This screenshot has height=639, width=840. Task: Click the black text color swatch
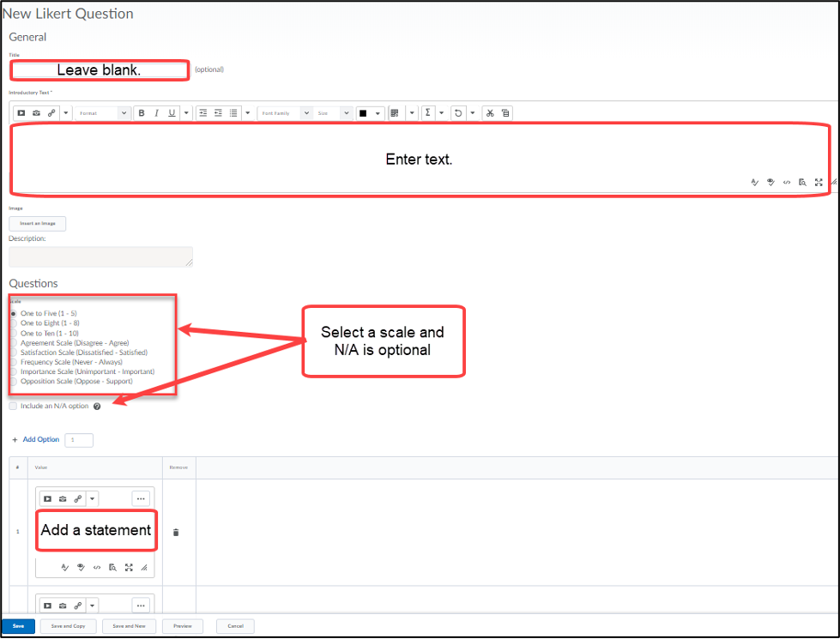(363, 113)
